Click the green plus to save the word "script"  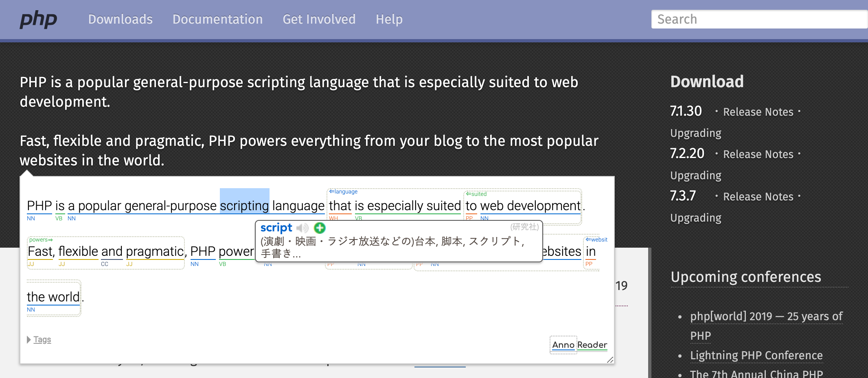coord(320,228)
